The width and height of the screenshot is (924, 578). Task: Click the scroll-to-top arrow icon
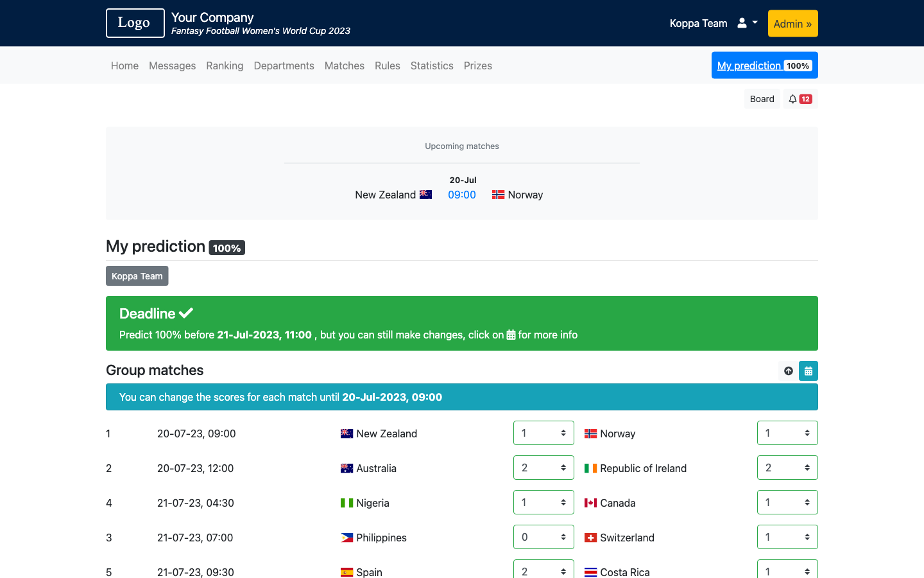[788, 371]
